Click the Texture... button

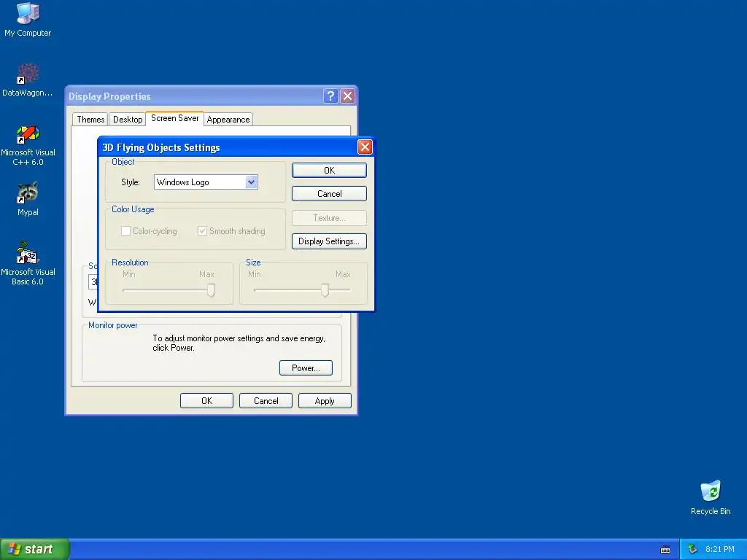[x=329, y=217]
